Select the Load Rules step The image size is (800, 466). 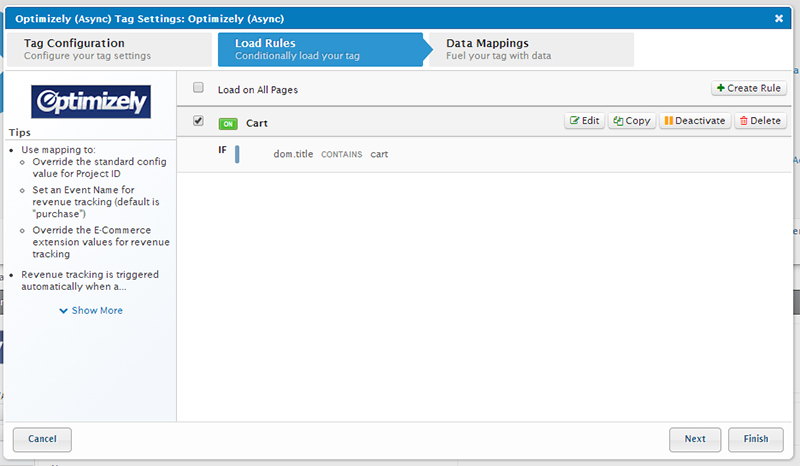[x=320, y=49]
